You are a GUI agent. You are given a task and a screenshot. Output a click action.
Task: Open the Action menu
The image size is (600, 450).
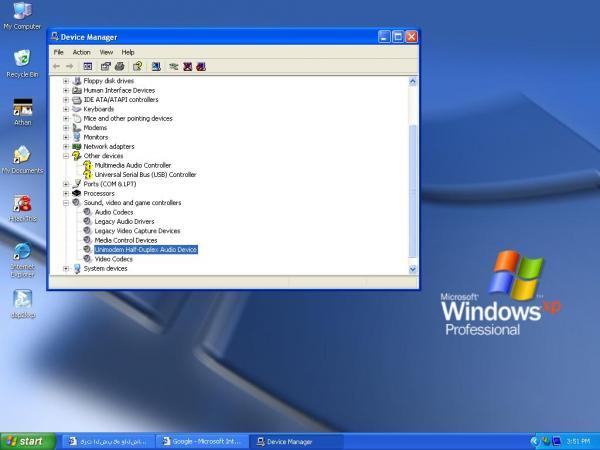point(82,52)
